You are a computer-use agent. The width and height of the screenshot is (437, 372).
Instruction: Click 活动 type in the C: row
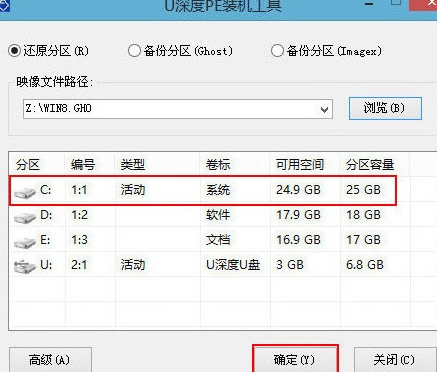(133, 190)
